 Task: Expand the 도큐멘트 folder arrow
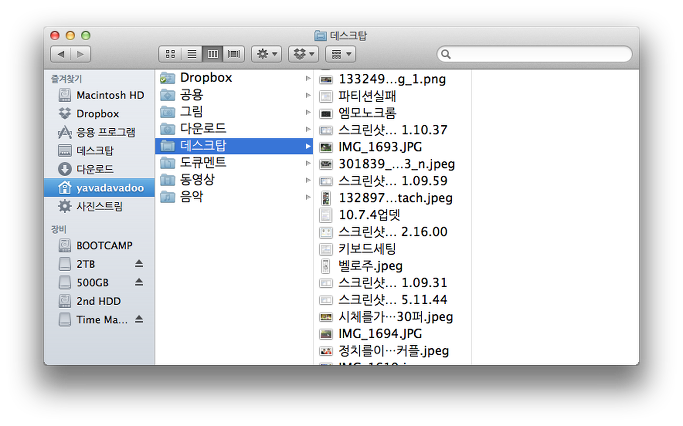point(308,163)
